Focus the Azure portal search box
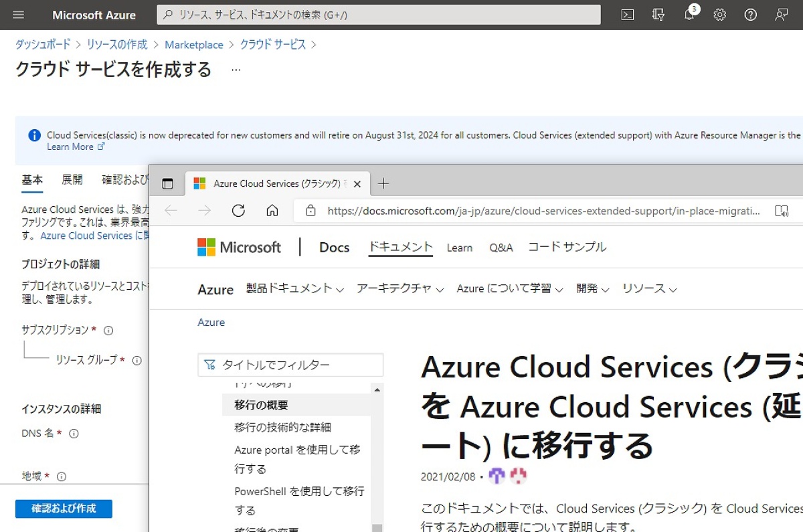Screen dimensions: 803x532 pyautogui.click(x=379, y=15)
